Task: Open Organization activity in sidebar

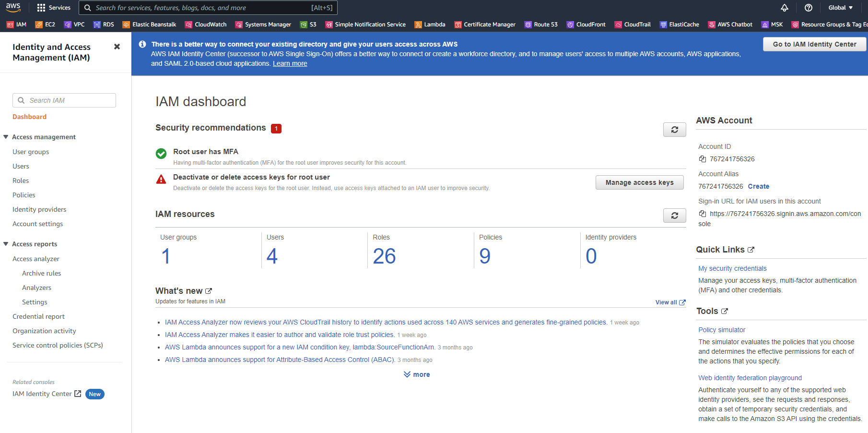Action: [44, 331]
